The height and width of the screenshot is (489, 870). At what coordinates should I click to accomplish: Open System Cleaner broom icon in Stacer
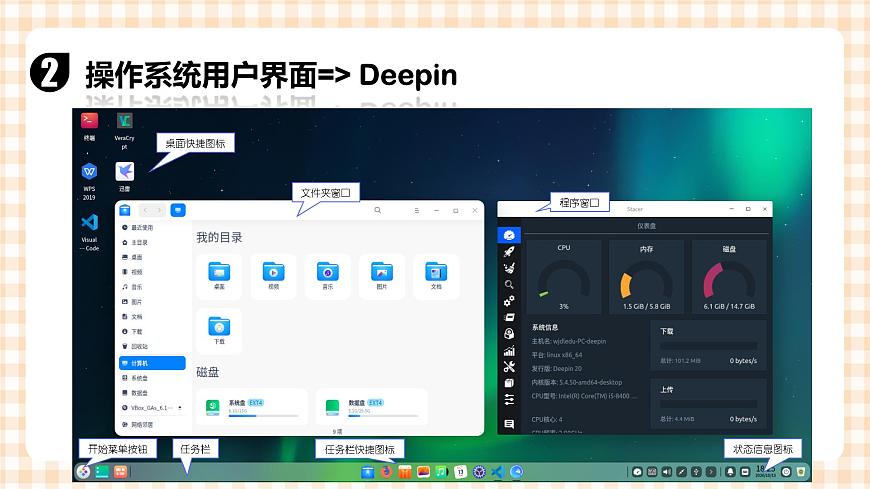click(x=509, y=268)
